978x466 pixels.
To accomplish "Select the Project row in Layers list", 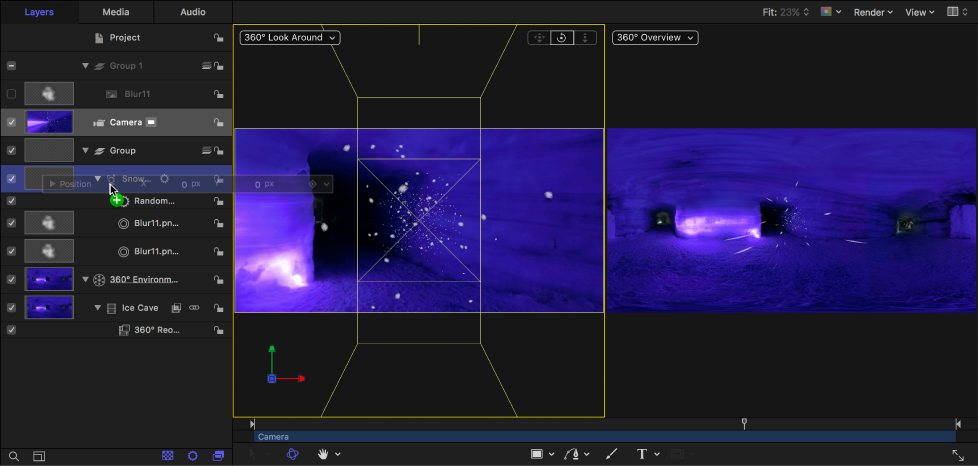I will pyautogui.click(x=116, y=37).
